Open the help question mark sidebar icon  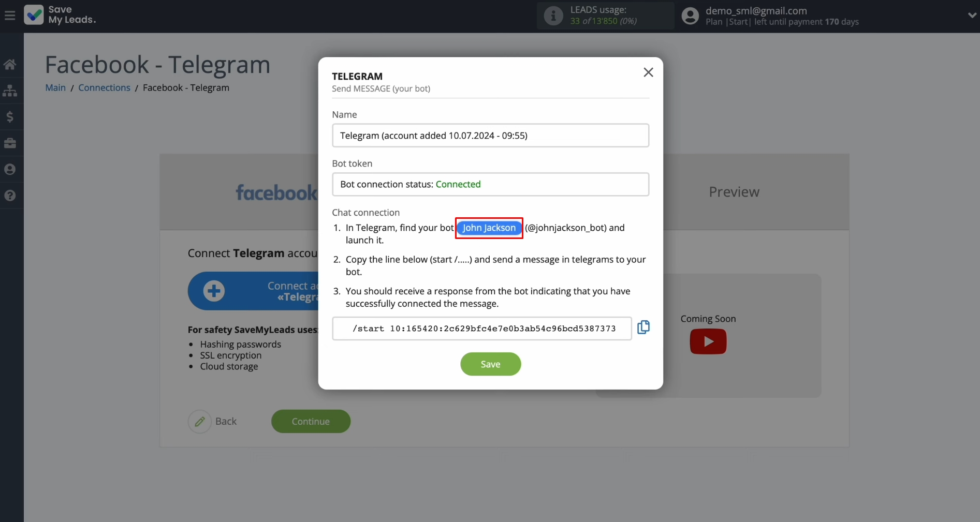coord(10,196)
